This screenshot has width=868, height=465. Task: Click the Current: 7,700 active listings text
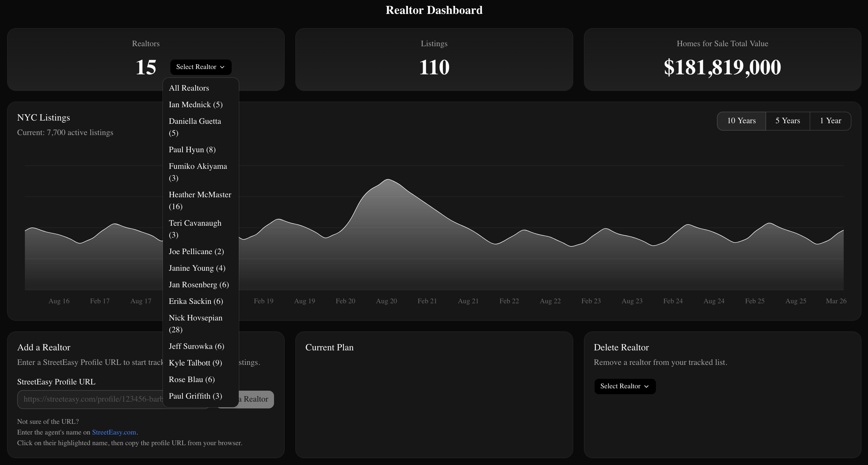tap(65, 132)
